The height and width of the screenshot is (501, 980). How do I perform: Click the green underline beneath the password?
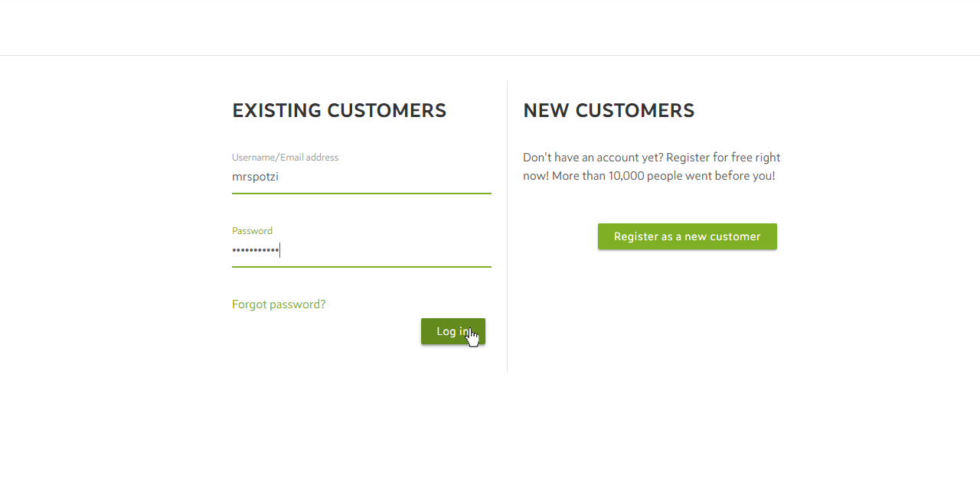click(361, 267)
